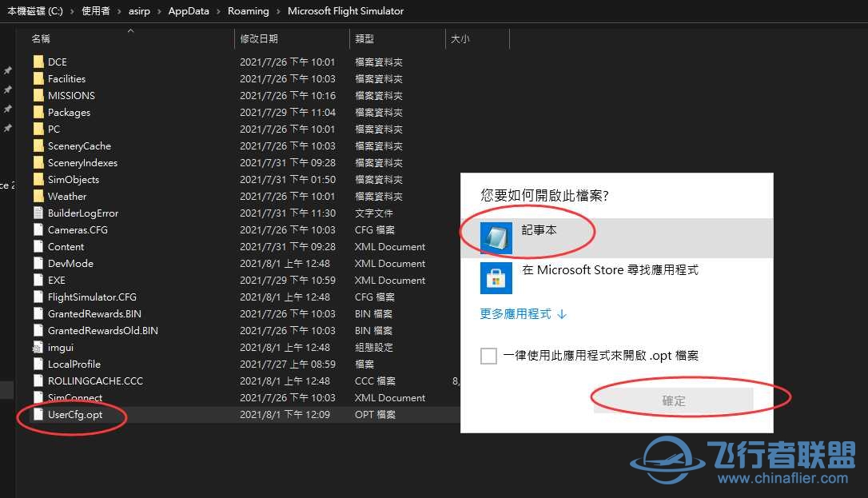Image resolution: width=868 pixels, height=498 pixels.
Task: Select the EXE XML file icon
Action: click(x=38, y=280)
